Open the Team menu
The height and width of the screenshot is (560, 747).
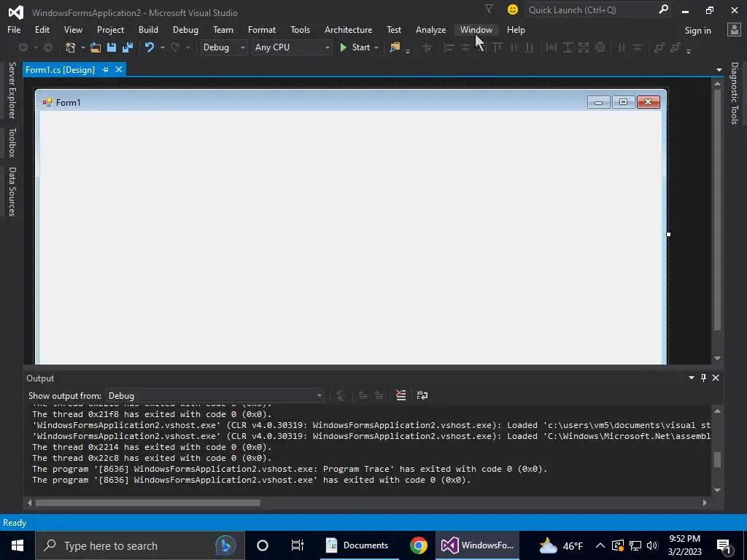[x=223, y=29]
